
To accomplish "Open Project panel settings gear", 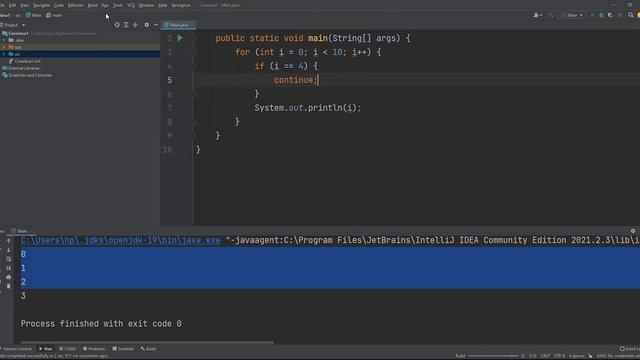I will [147, 25].
